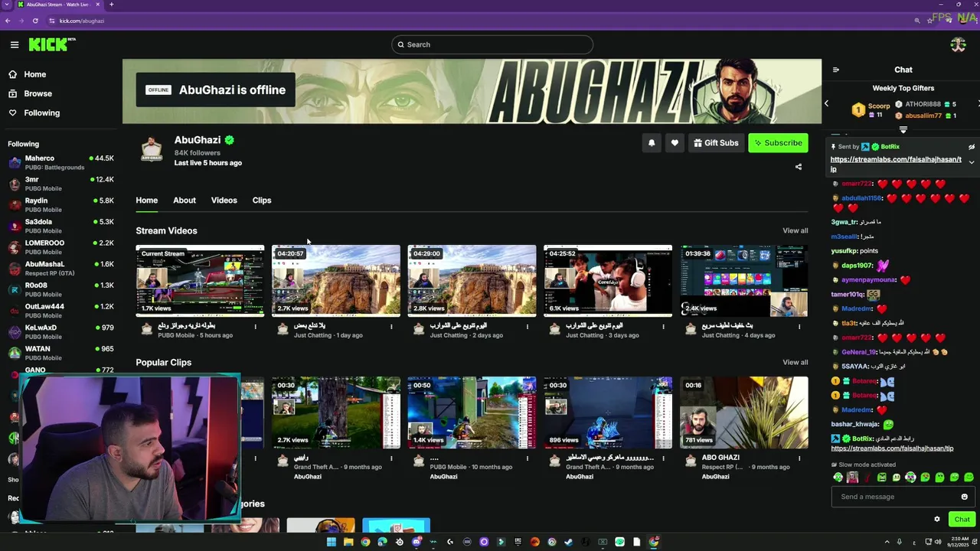Open Steam from the taskbar

click(568, 542)
